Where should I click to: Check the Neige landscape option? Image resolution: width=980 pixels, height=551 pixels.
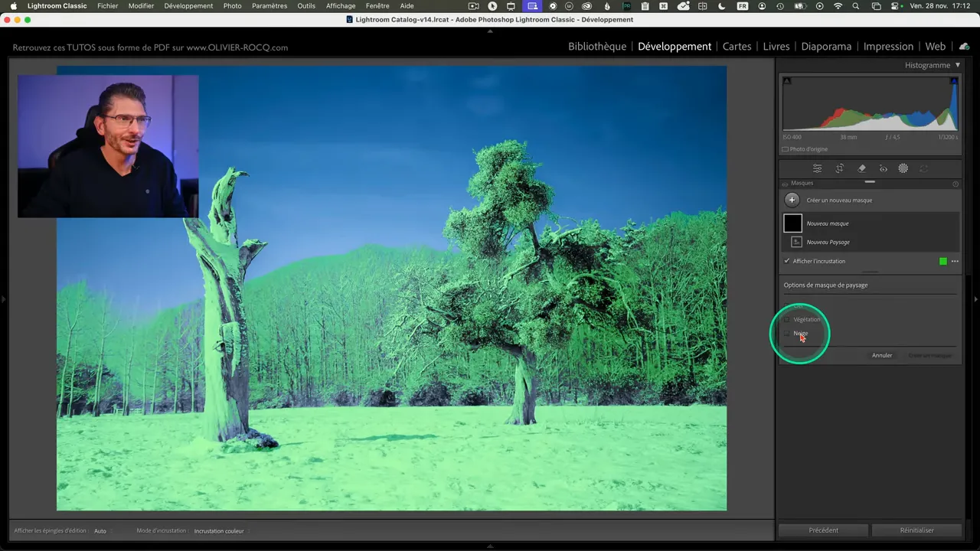787,334
